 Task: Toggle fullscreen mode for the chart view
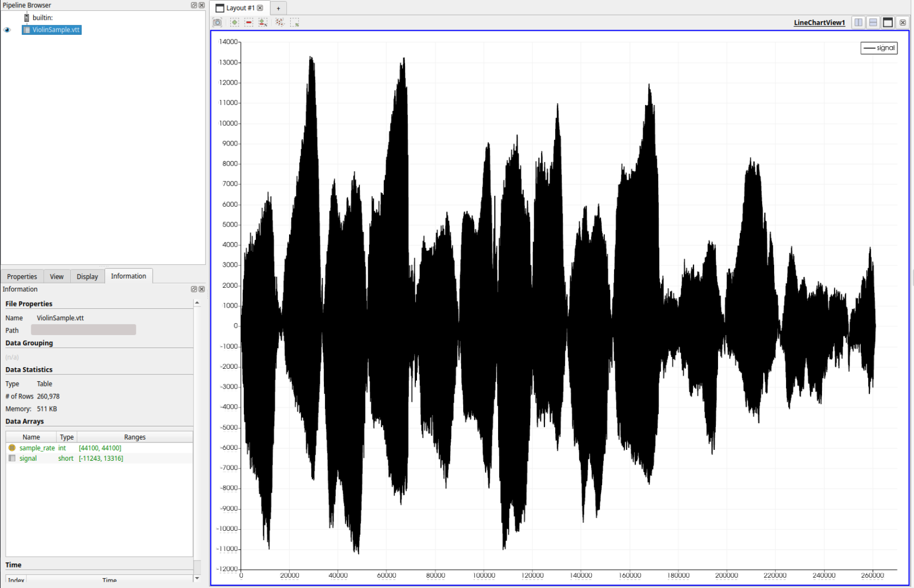point(887,22)
